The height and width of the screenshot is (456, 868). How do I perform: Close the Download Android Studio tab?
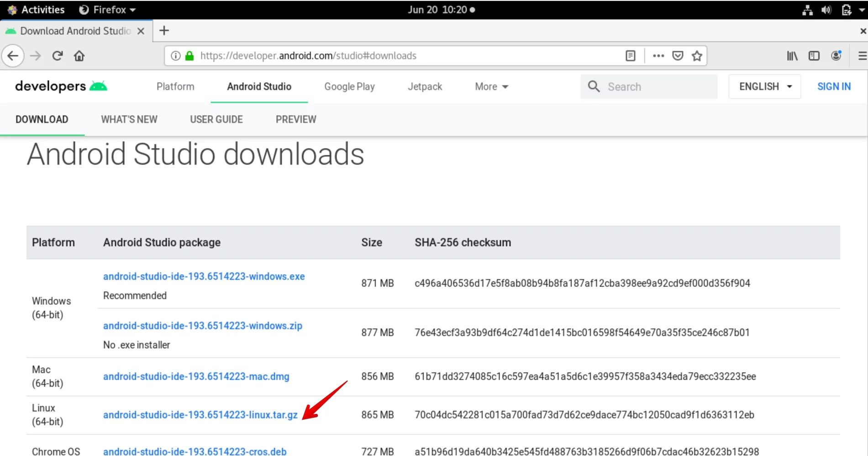[141, 31]
